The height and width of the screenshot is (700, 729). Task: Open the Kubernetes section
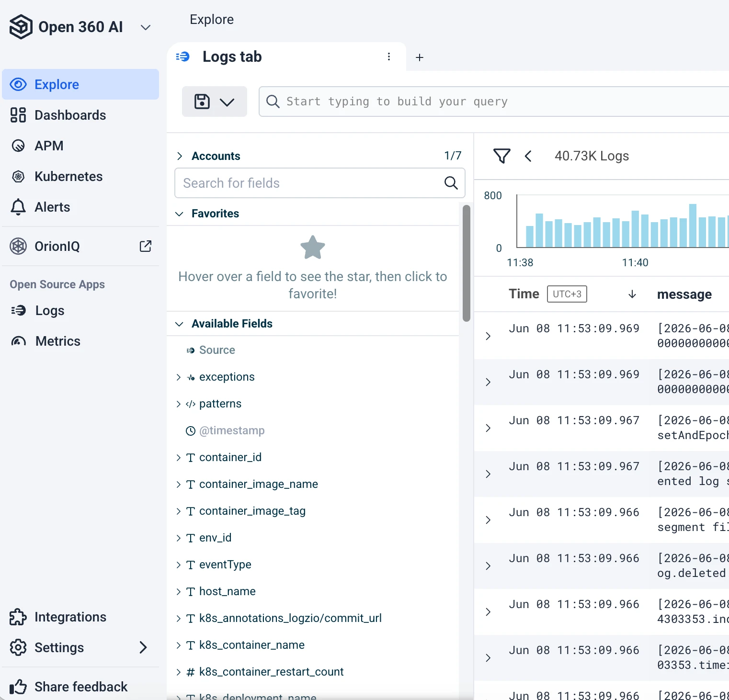[80, 176]
